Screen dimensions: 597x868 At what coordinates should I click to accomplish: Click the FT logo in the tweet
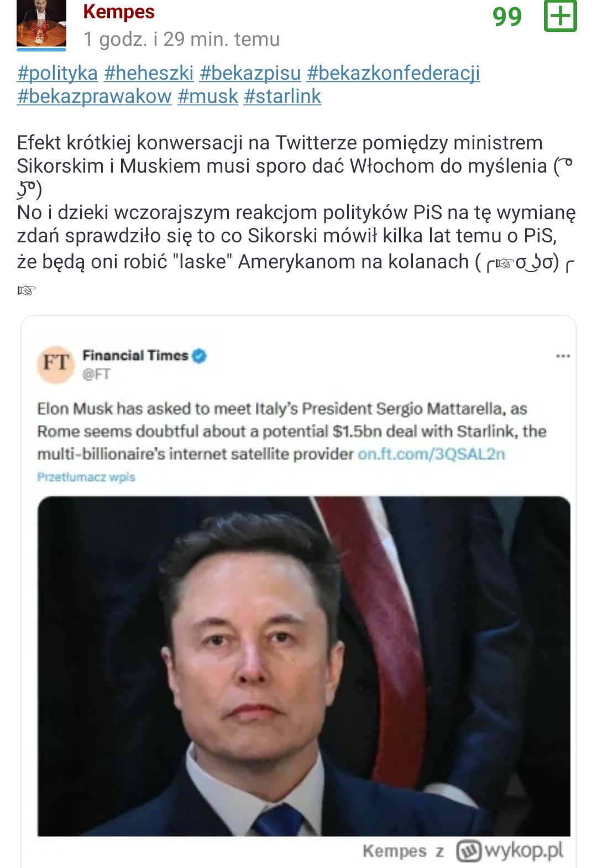[55, 363]
